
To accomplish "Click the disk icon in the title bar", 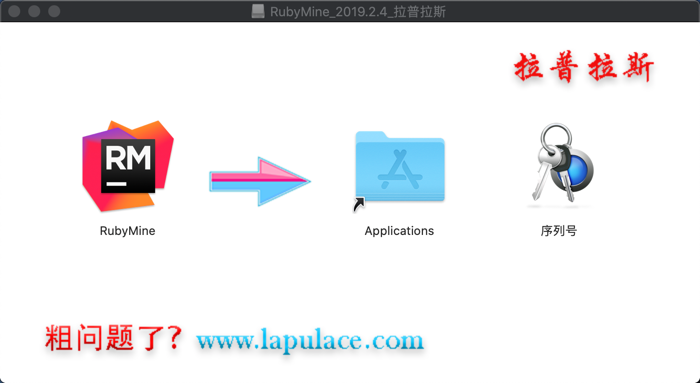I will point(258,11).
